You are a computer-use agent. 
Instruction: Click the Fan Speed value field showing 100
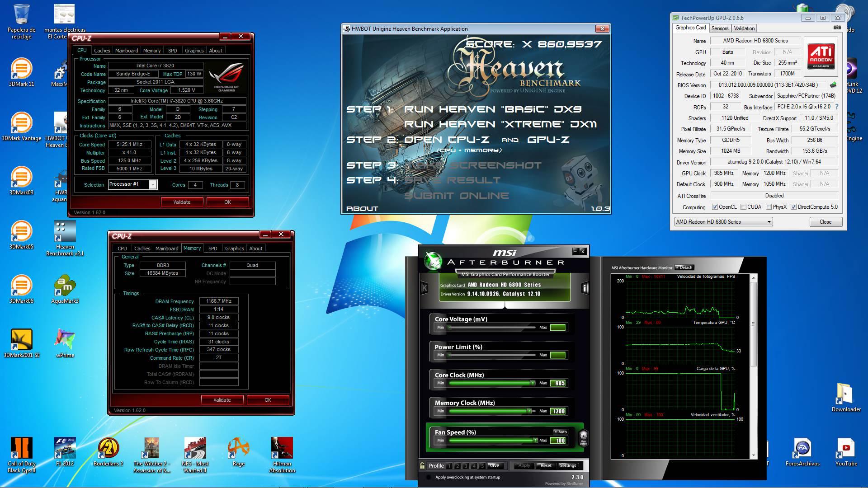coord(558,441)
